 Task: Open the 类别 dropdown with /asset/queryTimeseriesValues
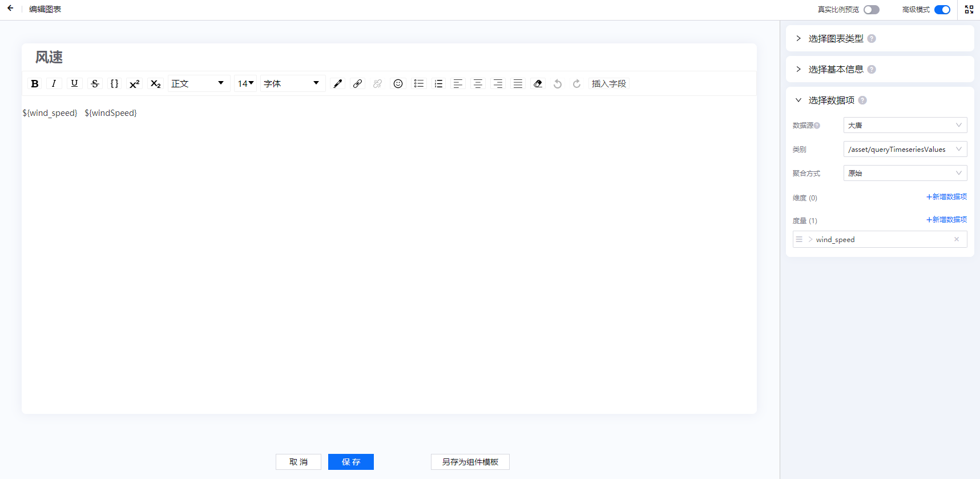[x=905, y=149]
